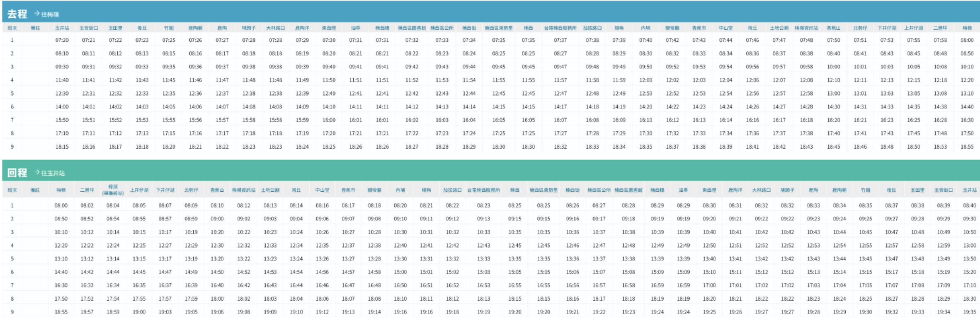This screenshot has height=318, width=980.
Task: Click the 班次 header in 去程 table
Action: [12, 28]
